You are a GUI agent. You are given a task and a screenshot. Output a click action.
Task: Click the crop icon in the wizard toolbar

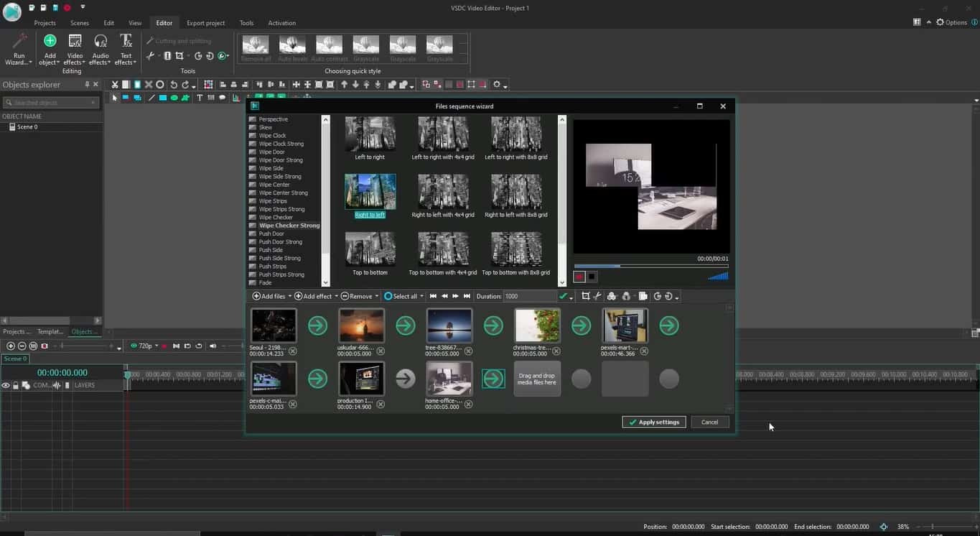586,296
